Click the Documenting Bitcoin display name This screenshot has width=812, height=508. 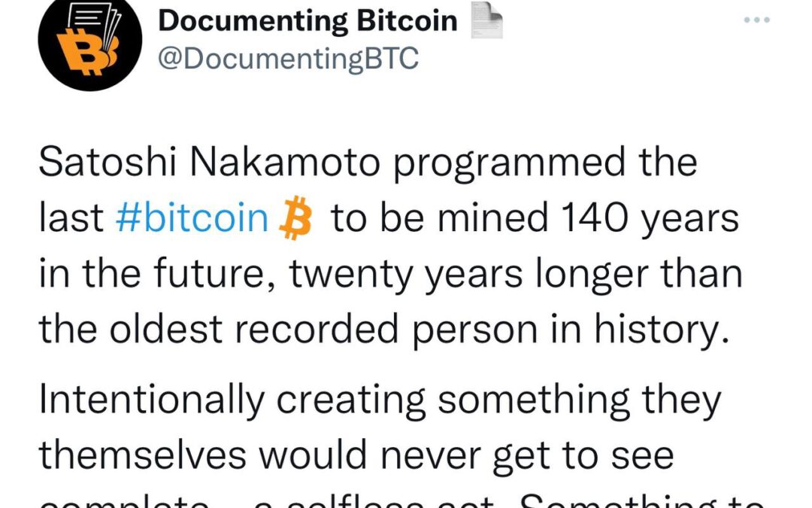pos(308,20)
